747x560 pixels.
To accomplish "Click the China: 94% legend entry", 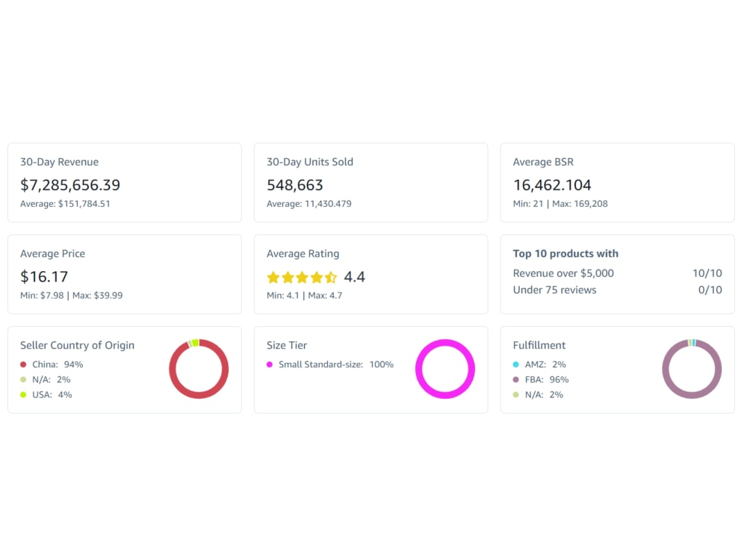I will click(58, 365).
